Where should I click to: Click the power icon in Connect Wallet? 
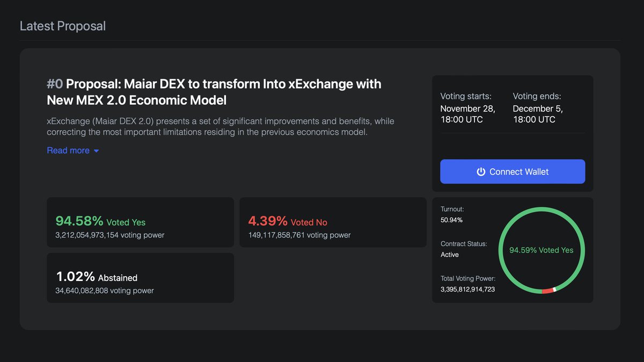[481, 172]
